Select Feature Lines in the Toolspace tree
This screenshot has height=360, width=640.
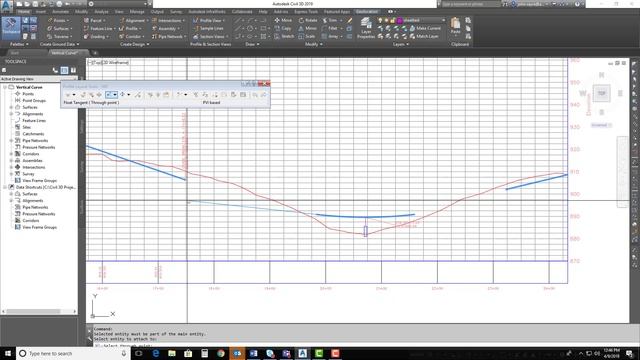click(x=34, y=120)
